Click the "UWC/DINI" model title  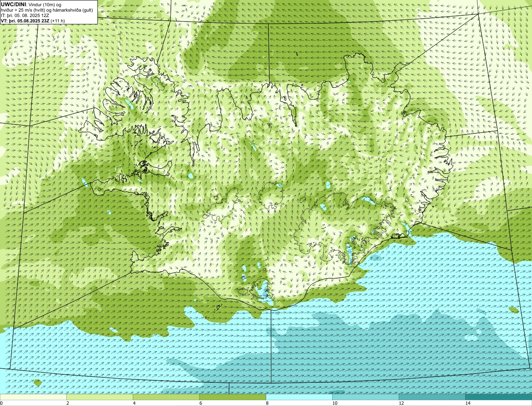tap(13, 4)
